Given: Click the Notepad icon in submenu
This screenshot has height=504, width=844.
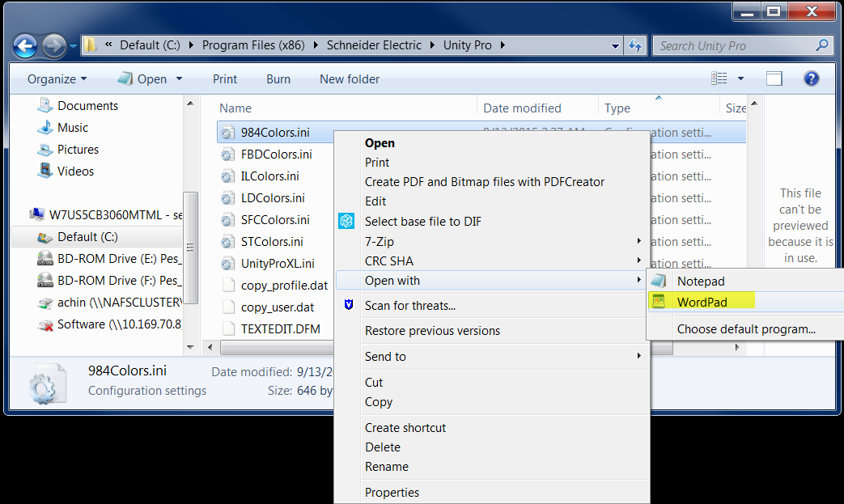Looking at the screenshot, I should click(x=659, y=280).
